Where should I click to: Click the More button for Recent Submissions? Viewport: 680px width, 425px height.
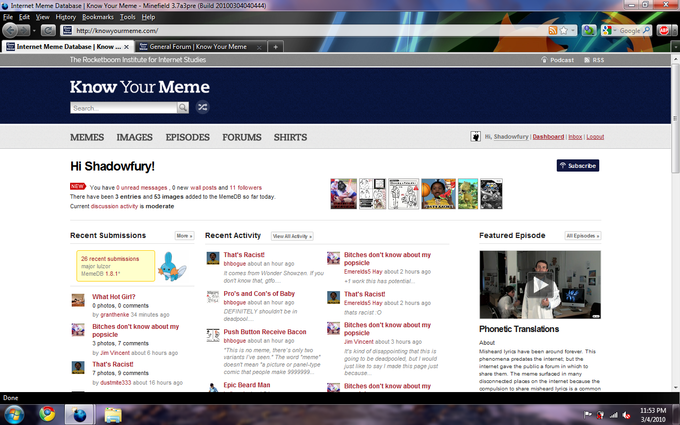(x=184, y=236)
